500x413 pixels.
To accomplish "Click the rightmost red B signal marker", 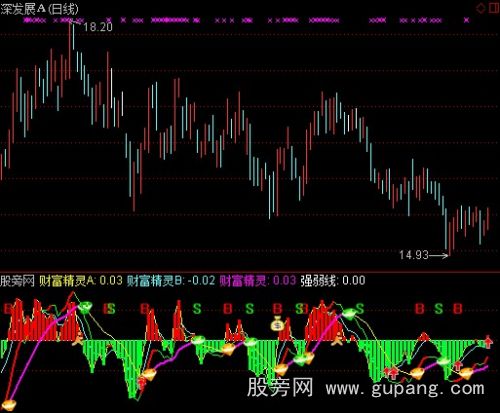I will pyautogui.click(x=458, y=309).
